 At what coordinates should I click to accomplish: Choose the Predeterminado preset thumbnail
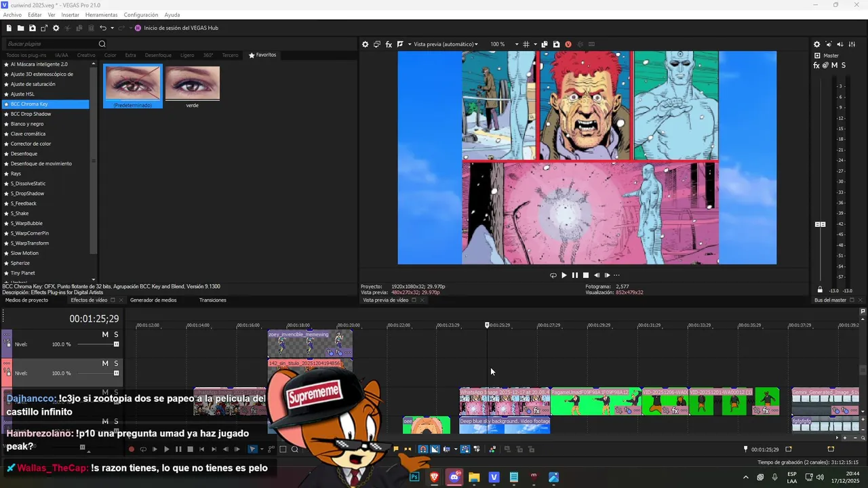(x=133, y=86)
